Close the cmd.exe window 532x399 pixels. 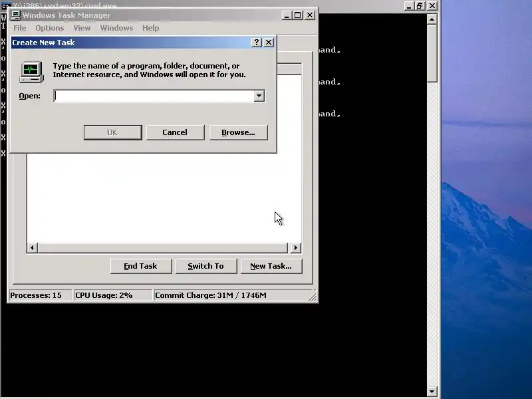[432, 6]
